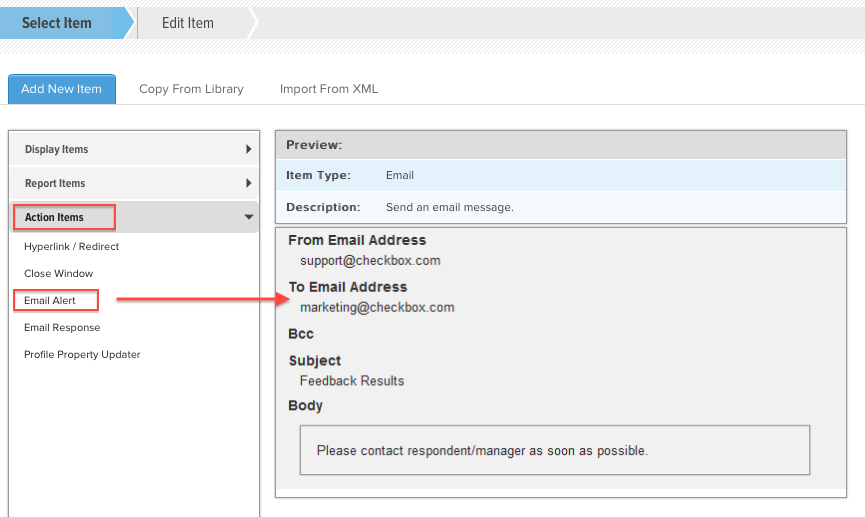Select Hyperlink / Redirect action item
Image resolution: width=865 pixels, height=517 pixels.
pos(72,247)
